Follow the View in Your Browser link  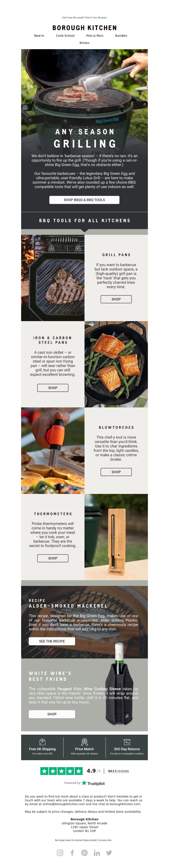point(96,18)
